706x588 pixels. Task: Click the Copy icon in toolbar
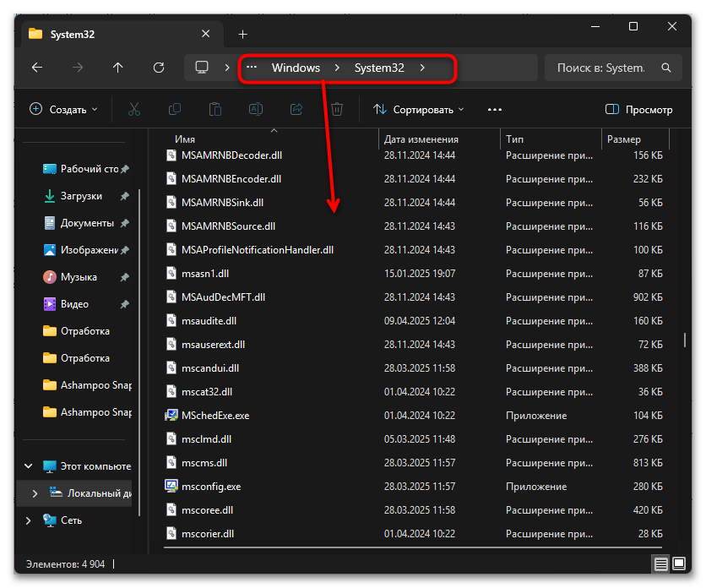tap(175, 109)
